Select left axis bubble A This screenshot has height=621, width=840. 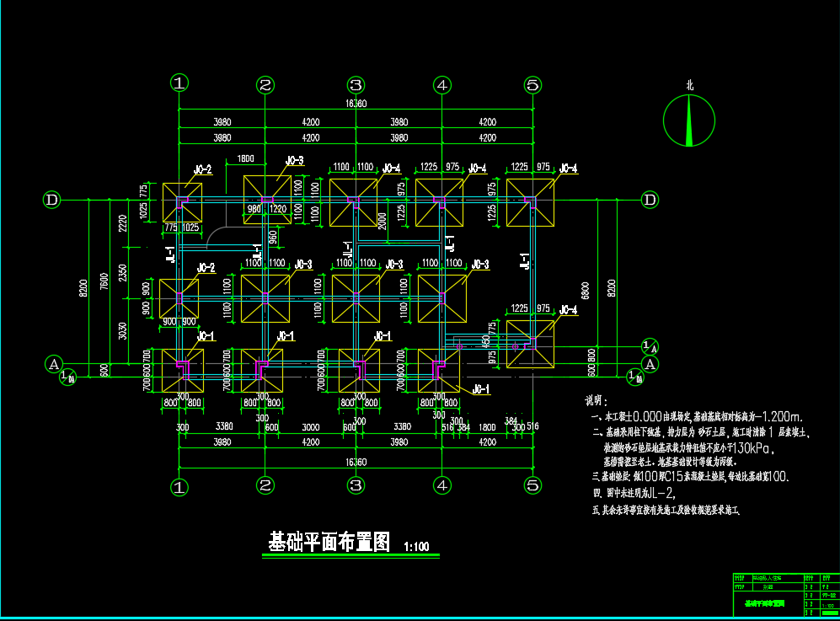(x=54, y=364)
